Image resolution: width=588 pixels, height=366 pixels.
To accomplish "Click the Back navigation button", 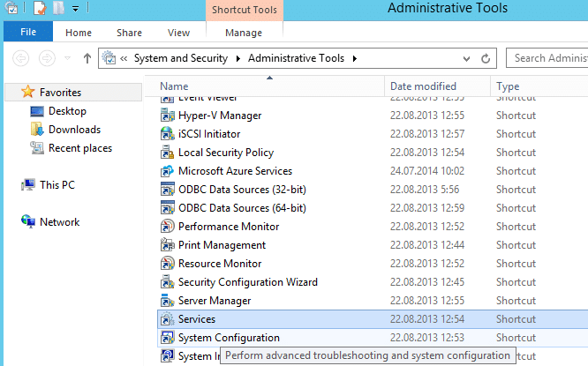I will [x=21, y=58].
